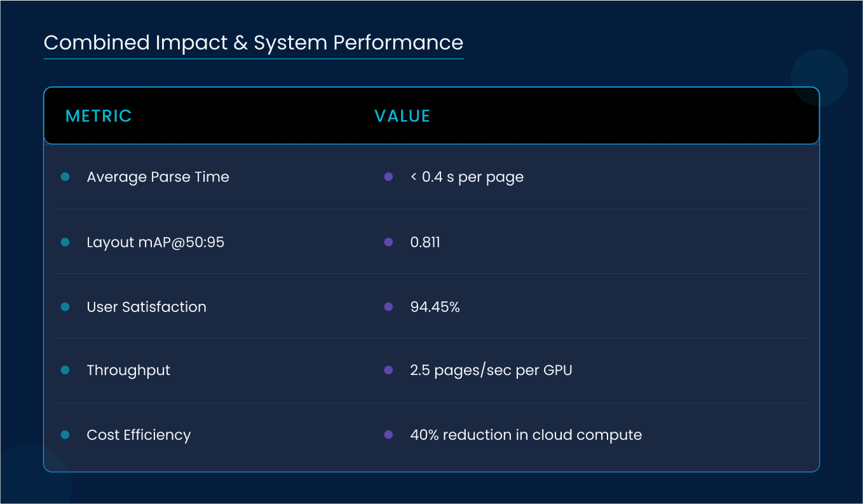Select the 94.45% satisfaction value

click(435, 307)
